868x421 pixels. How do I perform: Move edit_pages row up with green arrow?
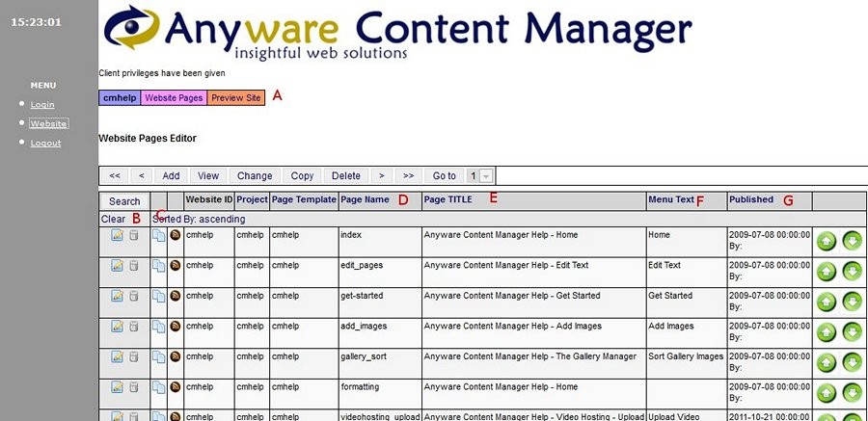coord(827,273)
